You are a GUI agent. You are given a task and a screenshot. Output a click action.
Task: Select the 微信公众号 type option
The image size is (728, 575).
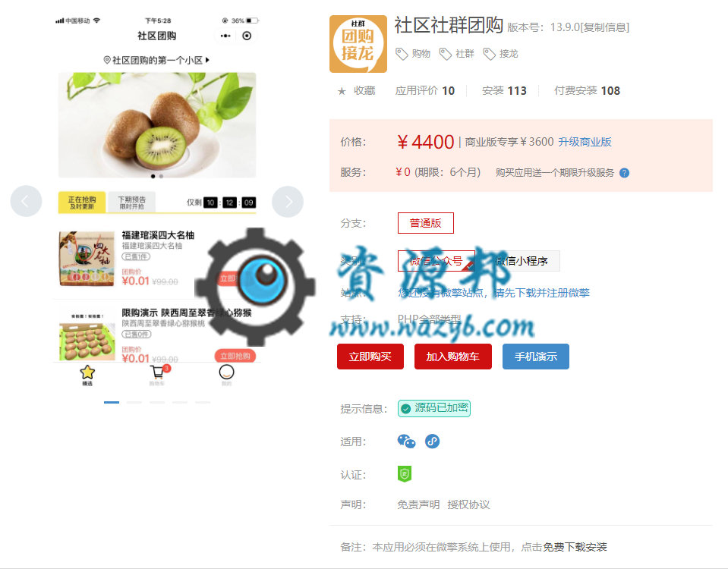point(436,261)
